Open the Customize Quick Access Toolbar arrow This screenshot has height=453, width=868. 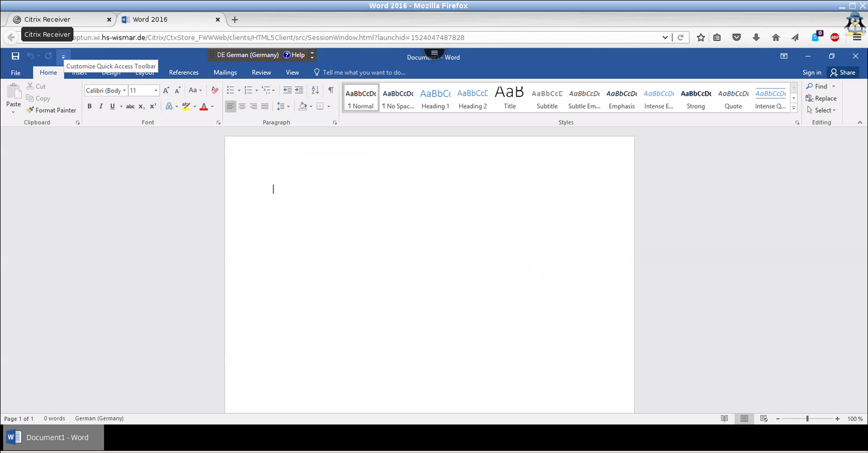tap(63, 56)
